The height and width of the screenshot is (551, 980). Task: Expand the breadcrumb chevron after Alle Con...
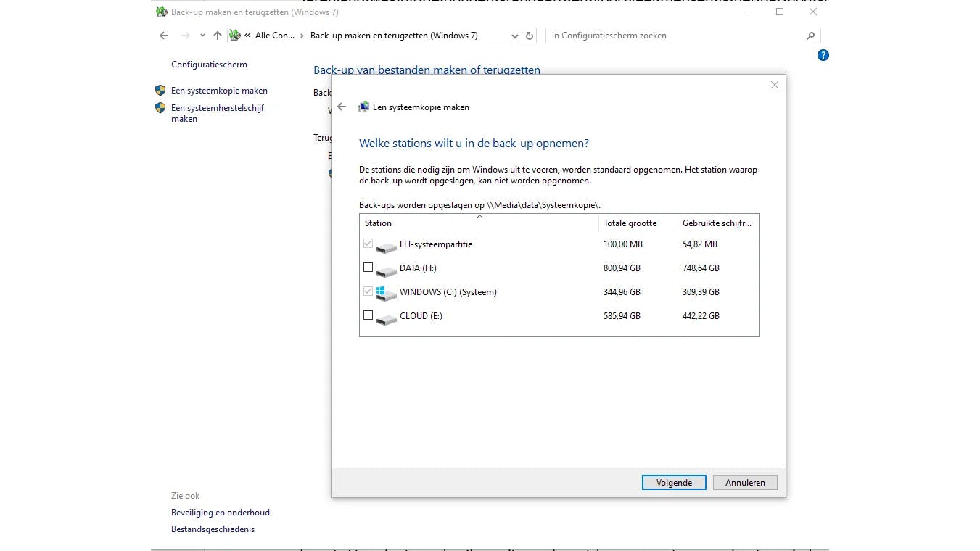point(302,36)
